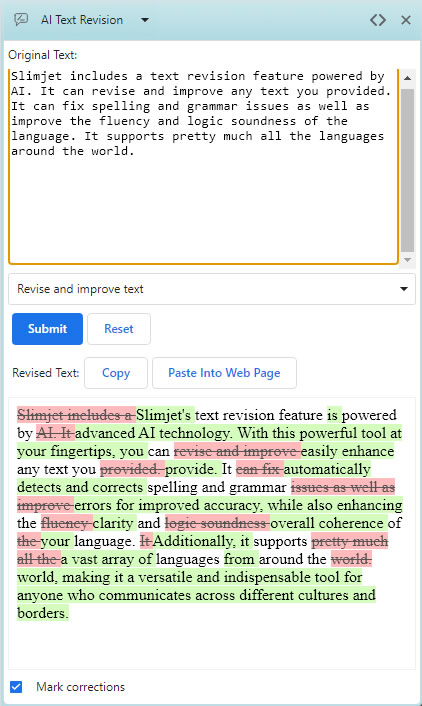Click the Mark corrections label
The width and height of the screenshot is (422, 706).
click(x=81, y=687)
